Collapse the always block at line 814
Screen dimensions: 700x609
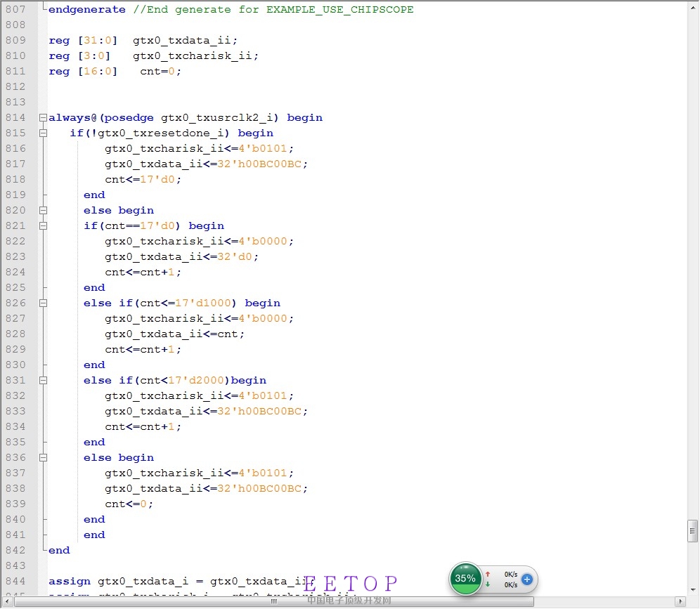[x=44, y=118]
